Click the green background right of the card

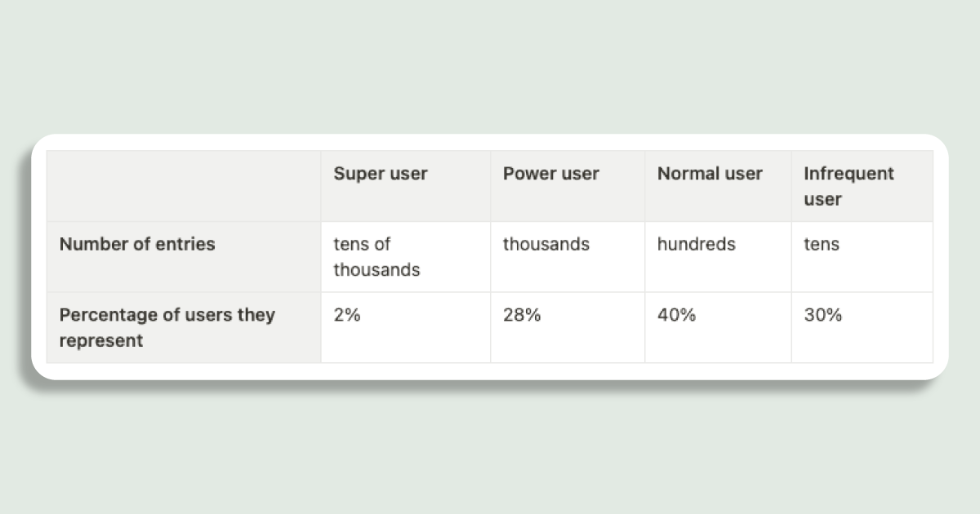pos(964,257)
